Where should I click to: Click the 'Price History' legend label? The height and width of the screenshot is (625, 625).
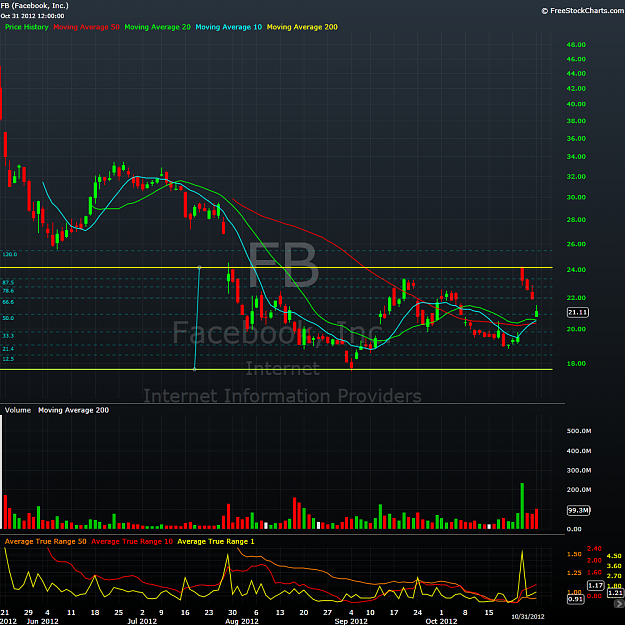(x=26, y=27)
